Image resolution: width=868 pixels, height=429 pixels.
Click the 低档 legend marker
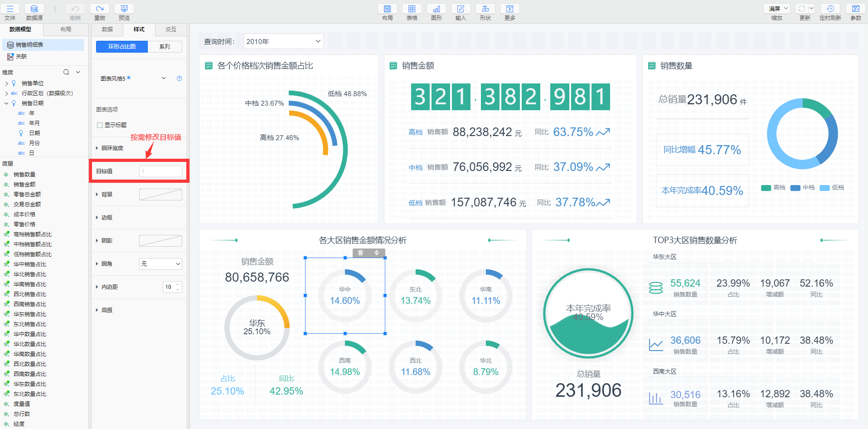pyautogui.click(x=824, y=188)
